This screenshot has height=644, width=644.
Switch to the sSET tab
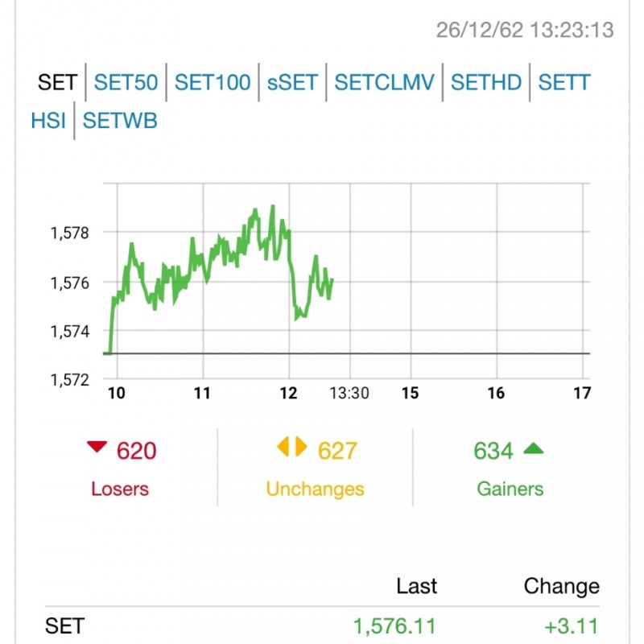pyautogui.click(x=292, y=82)
